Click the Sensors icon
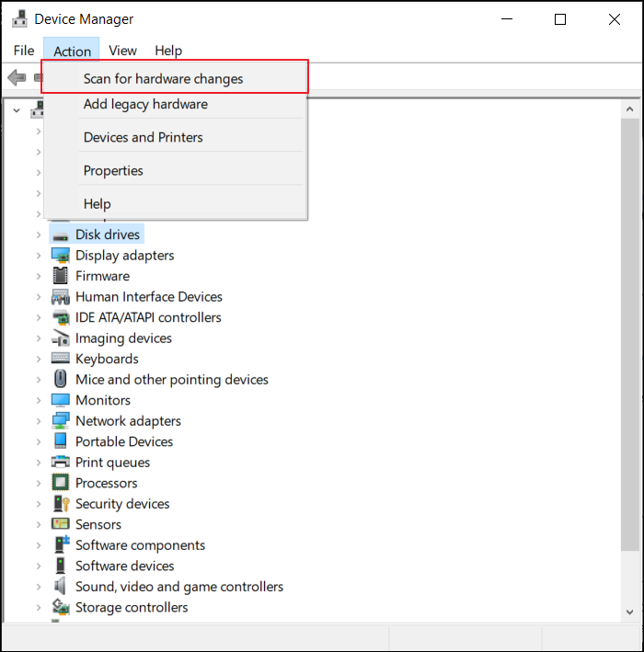This screenshot has height=652, width=644. point(61,523)
